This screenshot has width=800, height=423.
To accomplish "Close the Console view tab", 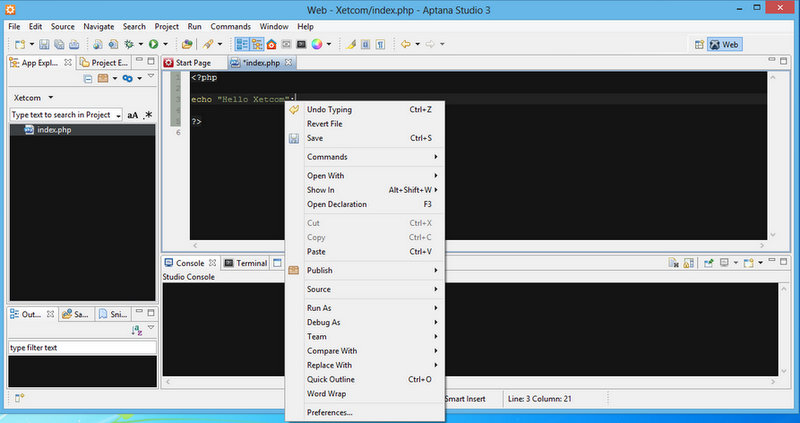I will pos(212,263).
